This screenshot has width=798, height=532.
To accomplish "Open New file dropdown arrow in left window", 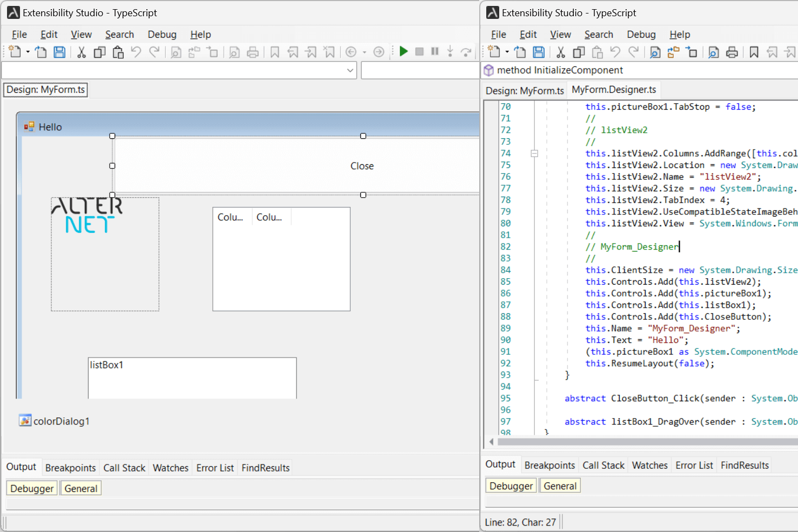I will [28, 52].
